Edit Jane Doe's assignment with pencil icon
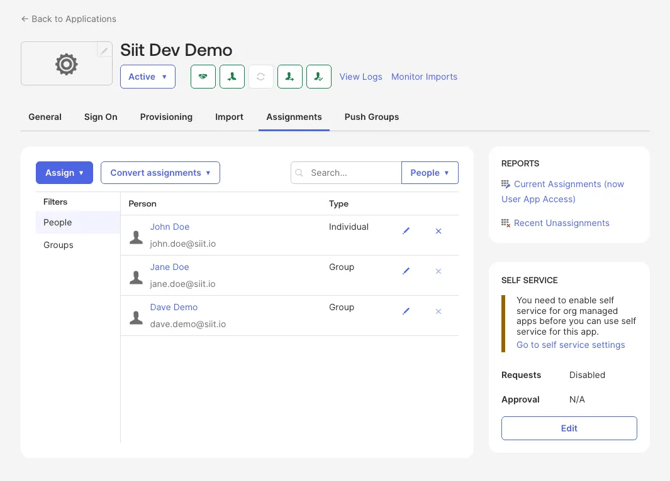This screenshot has width=670, height=481. [406, 271]
